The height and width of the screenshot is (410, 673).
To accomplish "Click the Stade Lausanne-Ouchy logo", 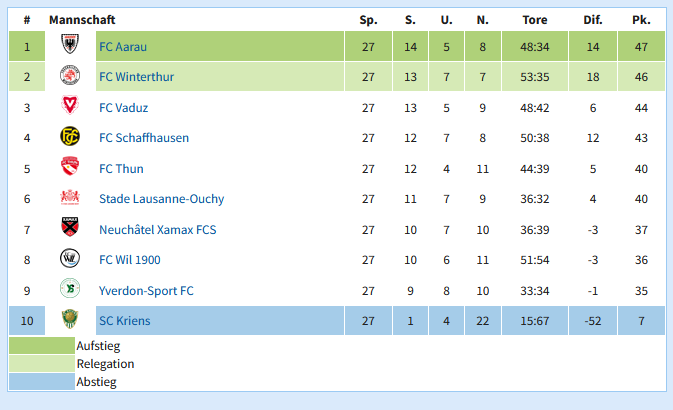I will tap(70, 197).
